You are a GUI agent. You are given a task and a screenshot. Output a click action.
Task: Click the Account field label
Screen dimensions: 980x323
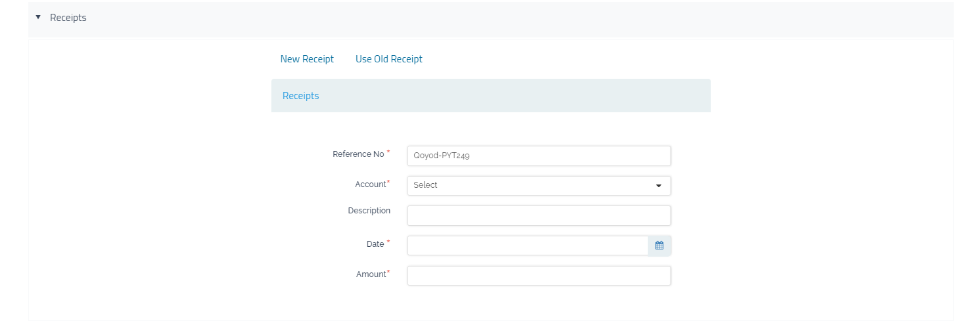point(370,184)
